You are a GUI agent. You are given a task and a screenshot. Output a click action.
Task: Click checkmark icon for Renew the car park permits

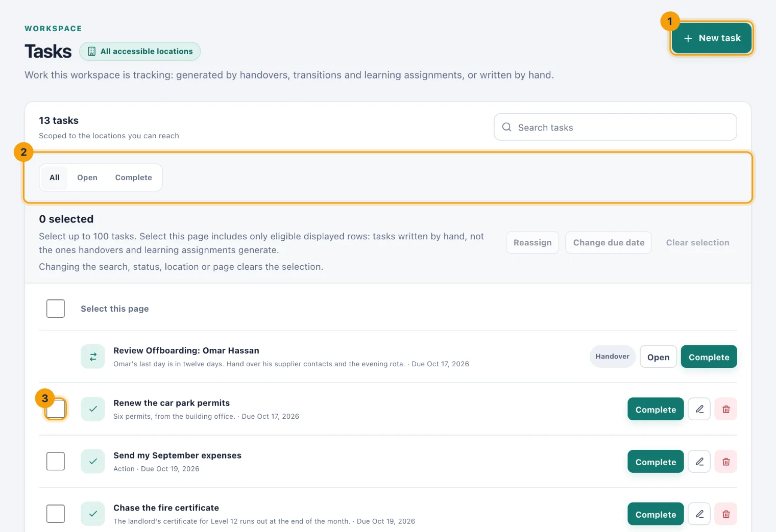point(93,409)
